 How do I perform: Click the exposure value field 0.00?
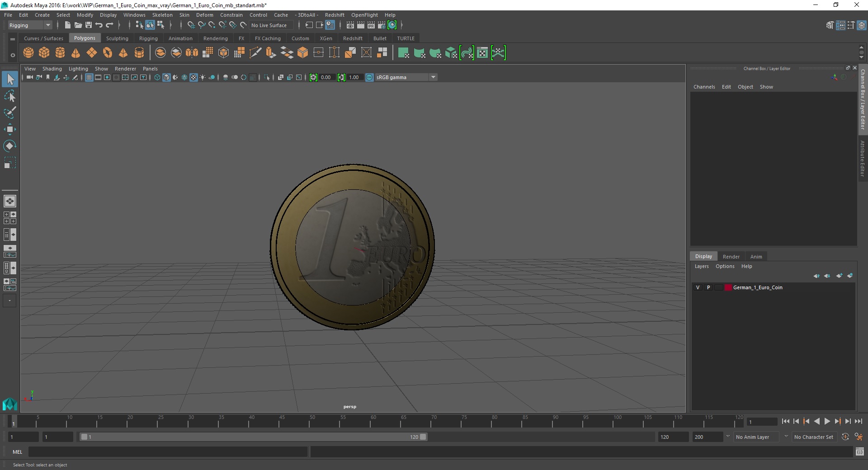[326, 77]
